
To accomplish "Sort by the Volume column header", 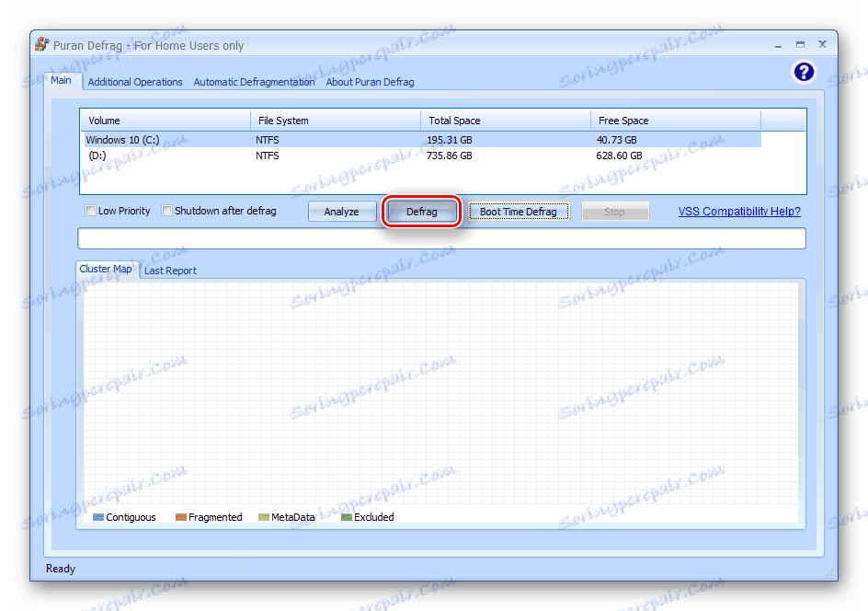I will 166,121.
